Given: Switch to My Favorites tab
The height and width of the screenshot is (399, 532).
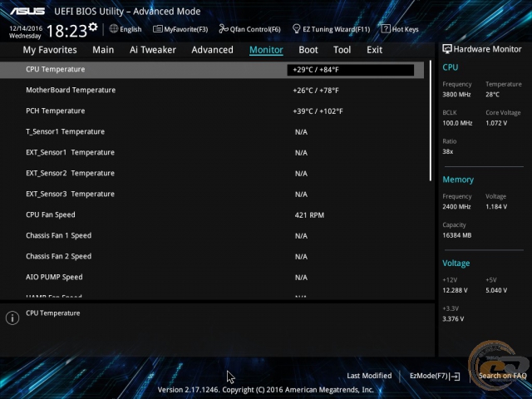Looking at the screenshot, I should (x=50, y=50).
